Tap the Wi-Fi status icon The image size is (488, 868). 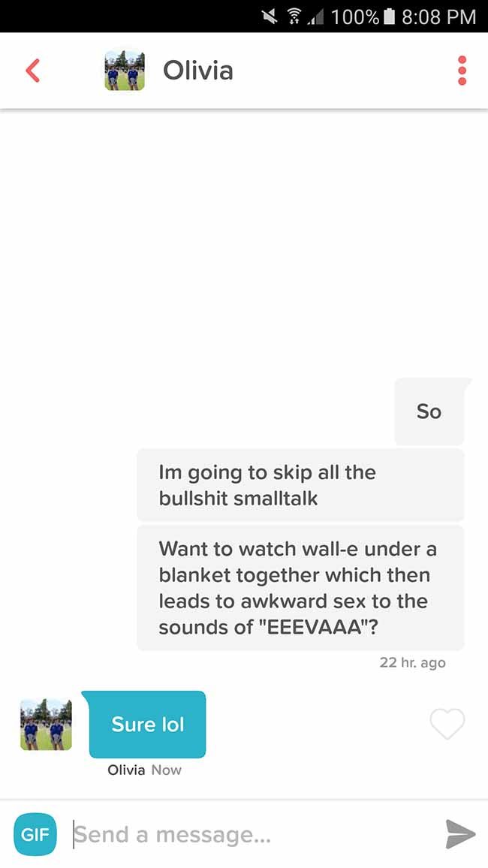pyautogui.click(x=293, y=17)
